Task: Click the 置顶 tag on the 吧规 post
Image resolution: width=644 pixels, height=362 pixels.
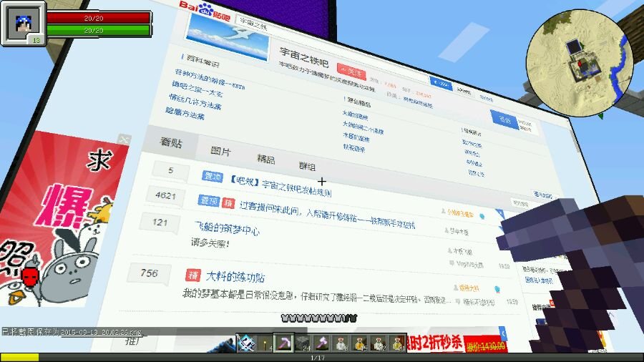Action: [x=213, y=176]
